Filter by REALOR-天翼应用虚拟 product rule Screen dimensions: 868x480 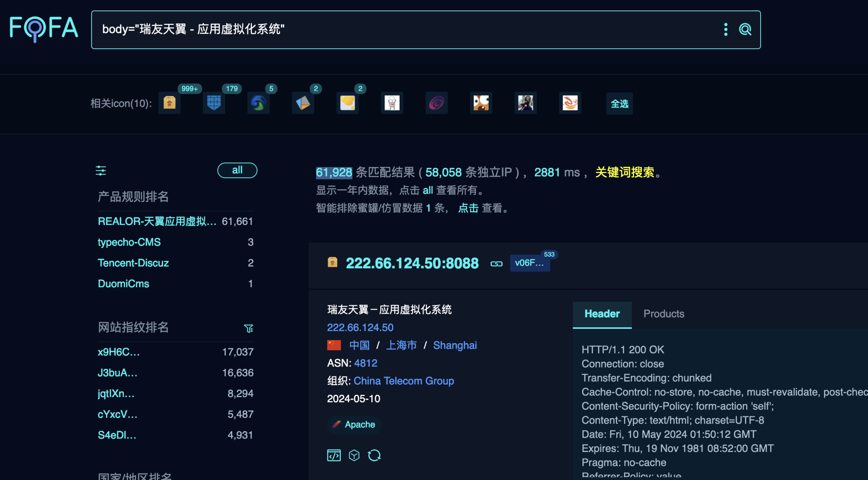(x=157, y=221)
